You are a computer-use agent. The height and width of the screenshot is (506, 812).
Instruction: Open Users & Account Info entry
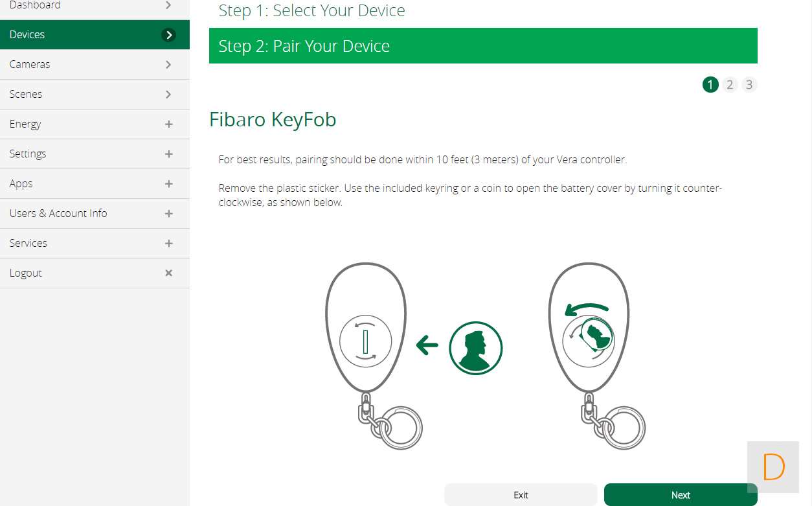tap(95, 213)
